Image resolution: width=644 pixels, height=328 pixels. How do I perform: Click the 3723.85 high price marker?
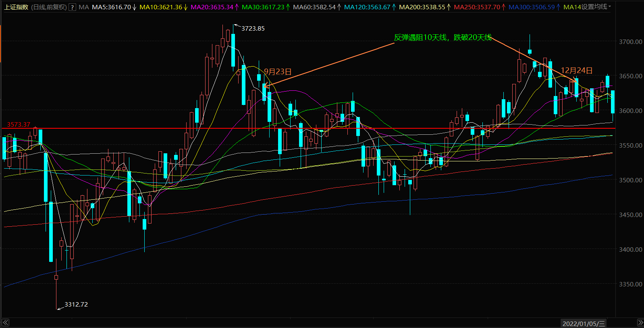(x=253, y=29)
